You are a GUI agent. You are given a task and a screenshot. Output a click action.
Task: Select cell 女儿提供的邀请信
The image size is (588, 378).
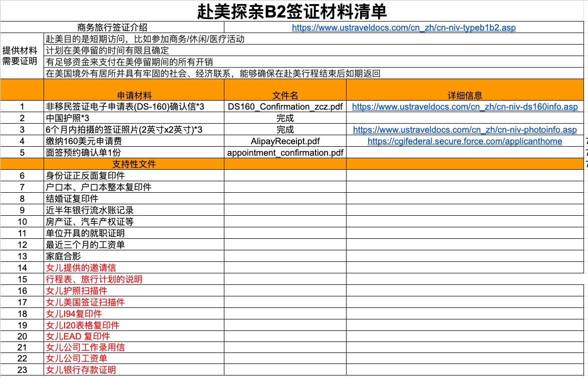point(134,268)
